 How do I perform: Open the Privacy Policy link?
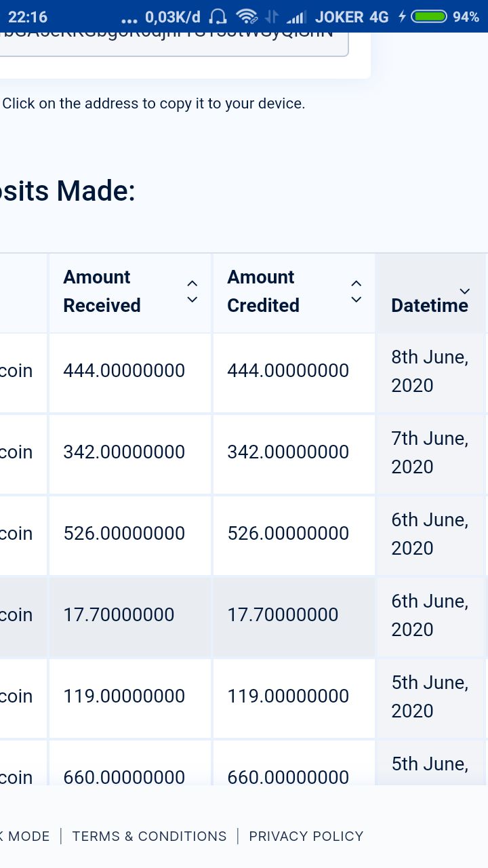(306, 836)
